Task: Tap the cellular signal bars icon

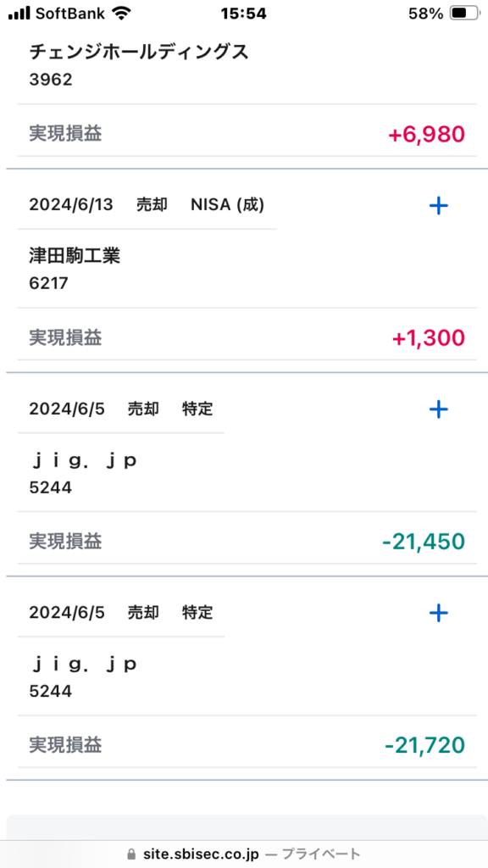Action: [x=19, y=14]
